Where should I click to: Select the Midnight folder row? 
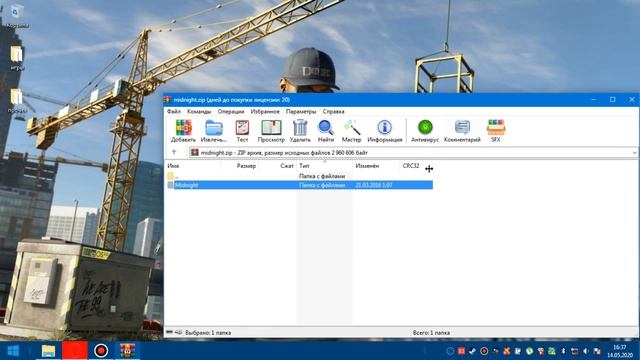tap(300, 185)
